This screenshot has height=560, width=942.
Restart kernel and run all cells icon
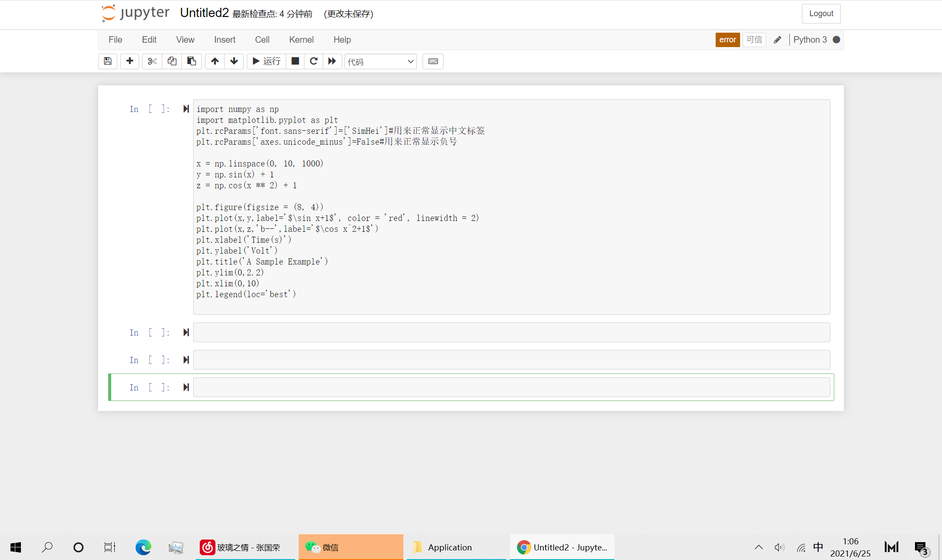pyautogui.click(x=332, y=61)
